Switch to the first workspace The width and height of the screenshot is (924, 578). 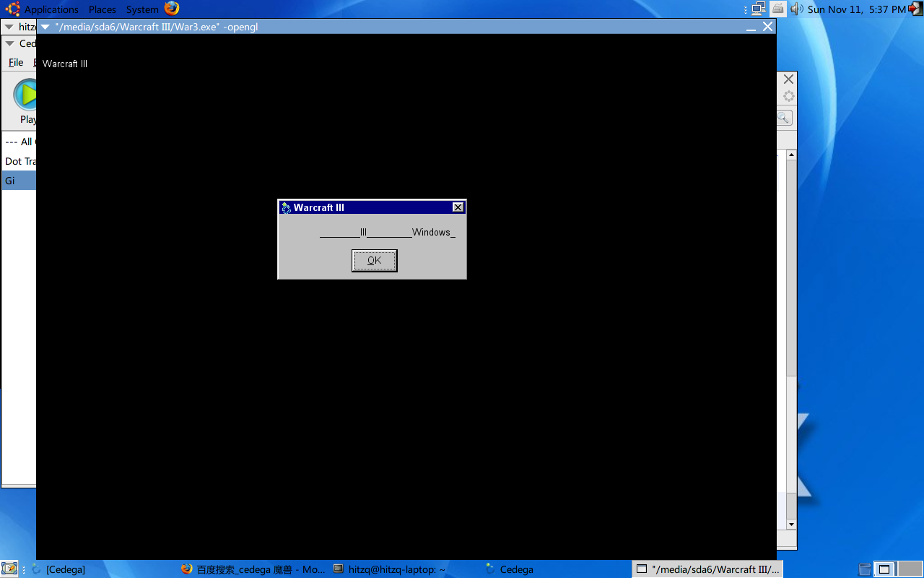[886, 569]
